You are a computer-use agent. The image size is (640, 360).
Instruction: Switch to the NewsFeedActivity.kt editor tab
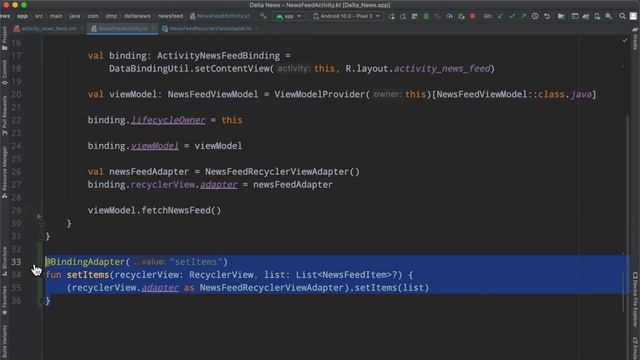pos(122,29)
